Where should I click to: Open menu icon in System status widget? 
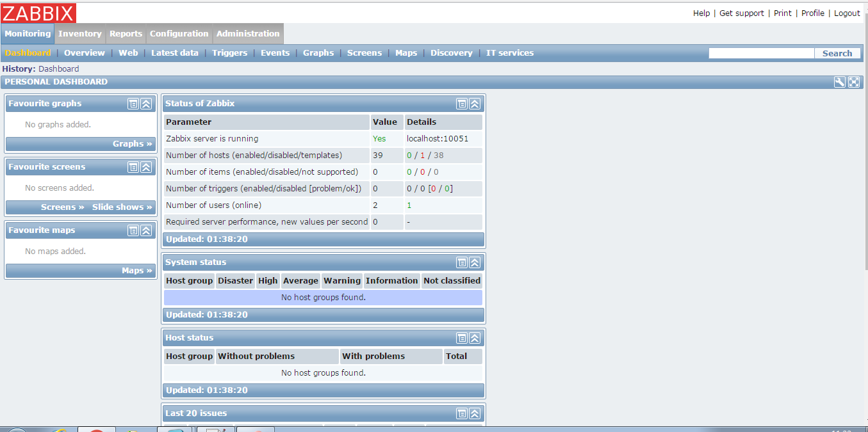(x=462, y=262)
